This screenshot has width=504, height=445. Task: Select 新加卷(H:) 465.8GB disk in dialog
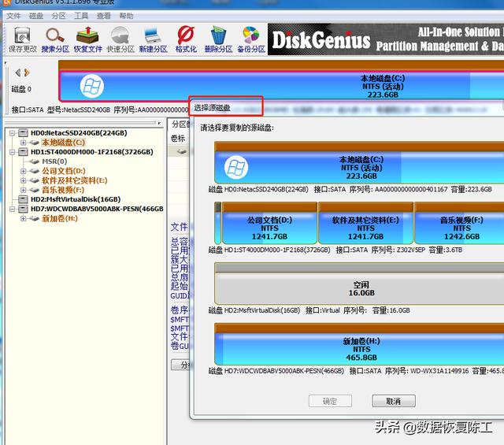tap(359, 344)
